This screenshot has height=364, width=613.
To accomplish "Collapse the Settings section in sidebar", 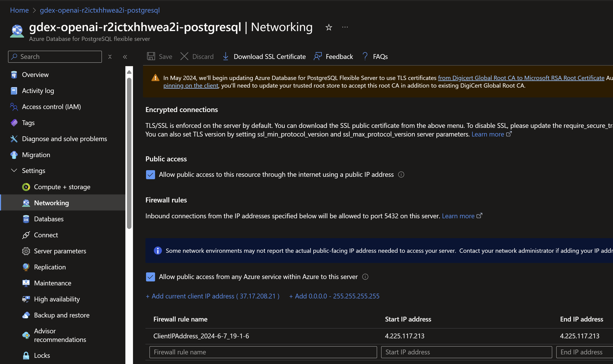I will tap(14, 170).
